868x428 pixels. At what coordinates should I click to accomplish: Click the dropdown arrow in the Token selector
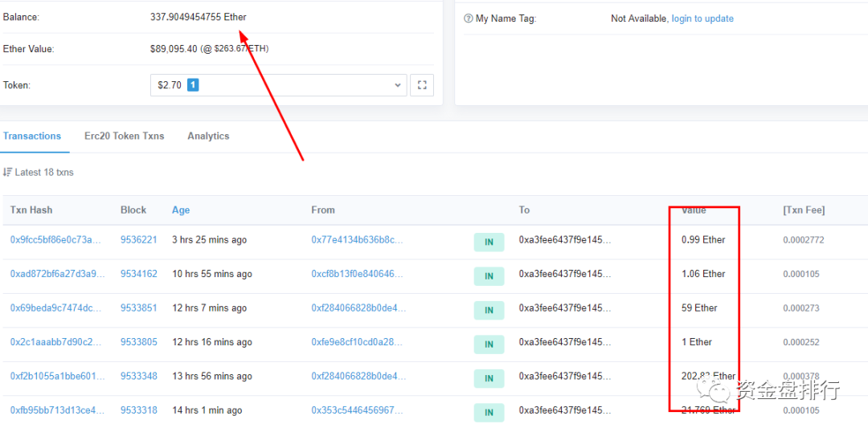coord(398,85)
